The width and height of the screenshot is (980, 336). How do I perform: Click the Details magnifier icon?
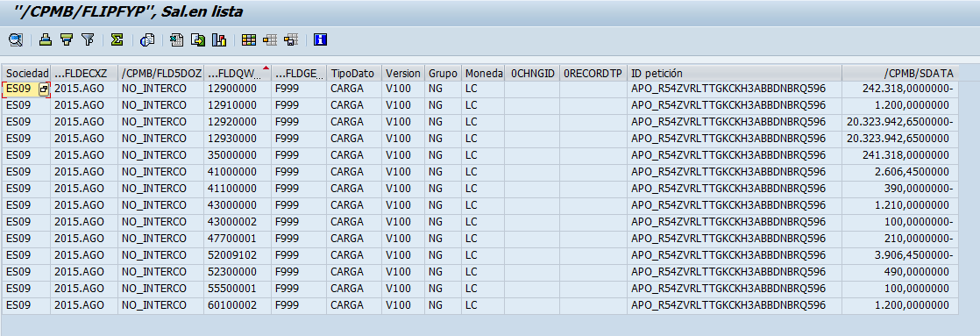[x=16, y=40]
